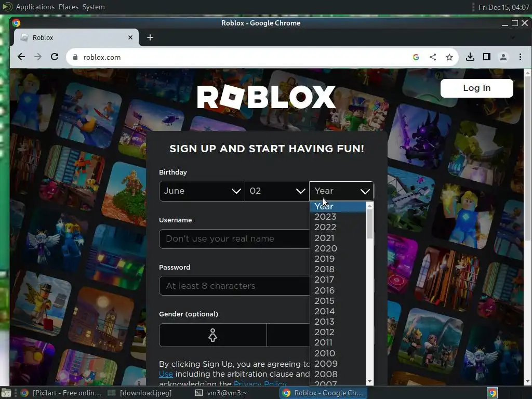Click the Roblox logo
Viewport: 532px width, 399px height.
(267, 97)
